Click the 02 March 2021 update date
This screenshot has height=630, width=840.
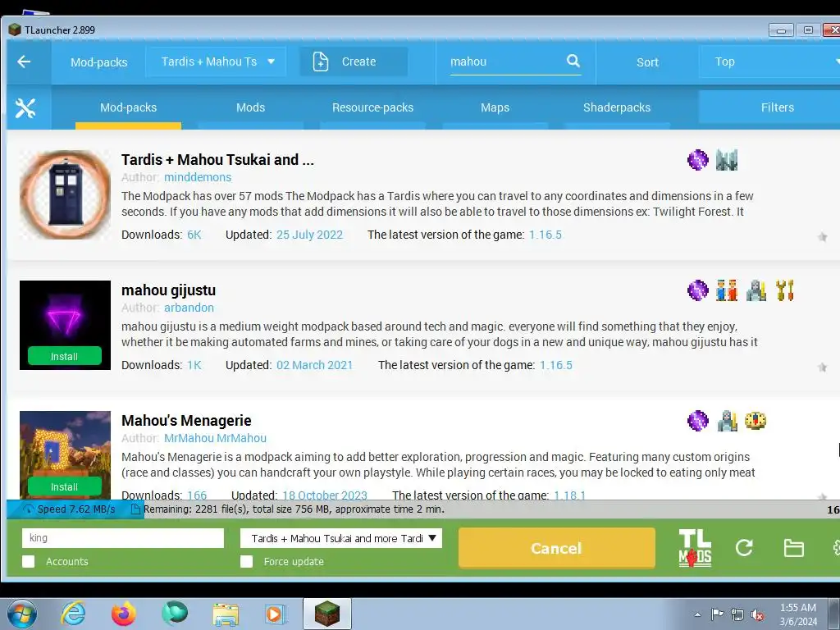[x=315, y=365]
